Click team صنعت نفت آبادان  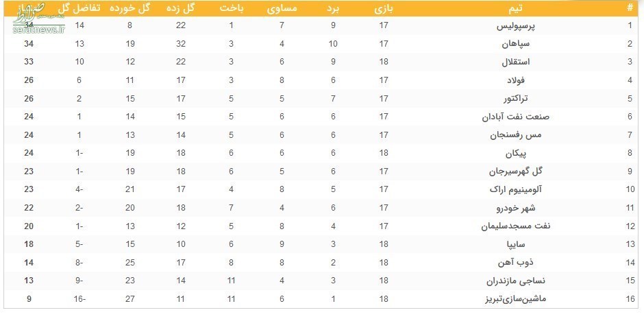point(521,117)
